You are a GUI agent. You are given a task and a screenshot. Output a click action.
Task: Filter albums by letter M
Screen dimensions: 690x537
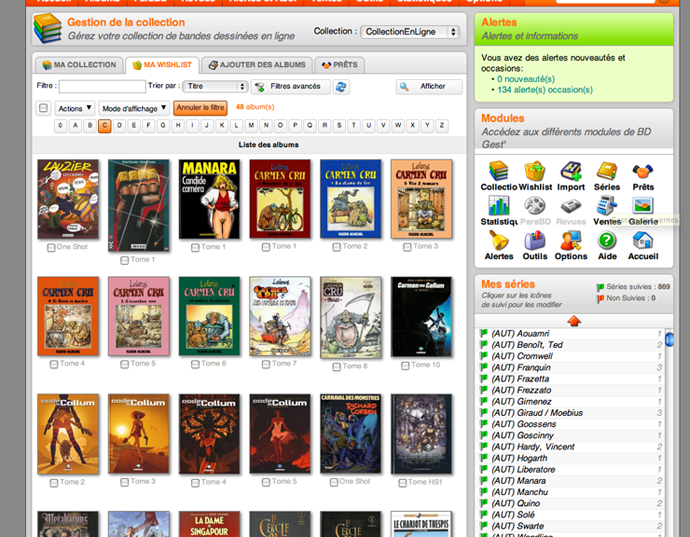251,125
